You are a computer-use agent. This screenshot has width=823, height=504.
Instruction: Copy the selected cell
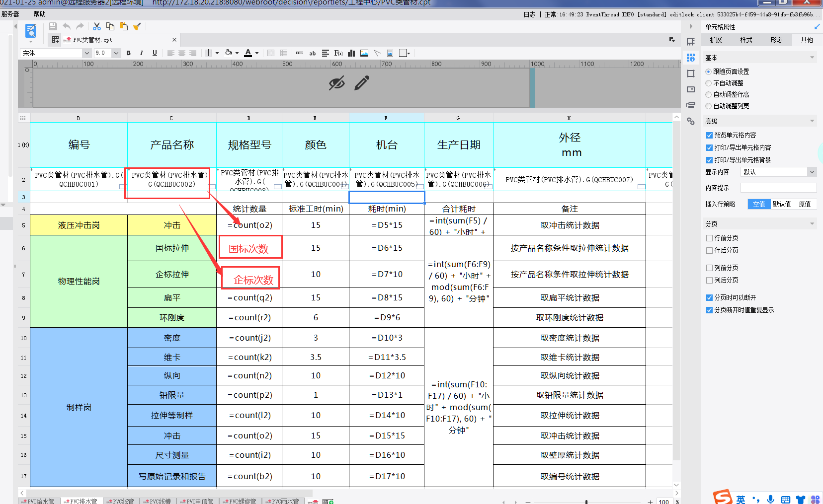coord(110,26)
